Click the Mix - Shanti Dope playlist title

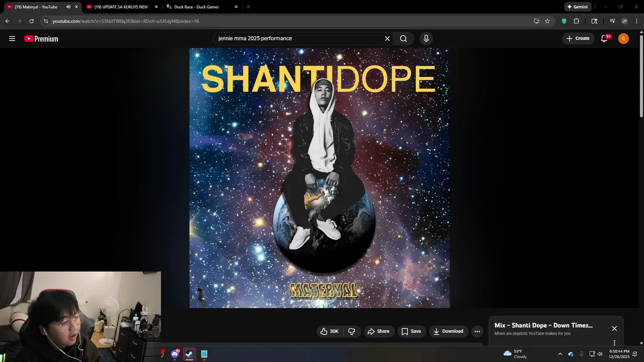(x=543, y=325)
